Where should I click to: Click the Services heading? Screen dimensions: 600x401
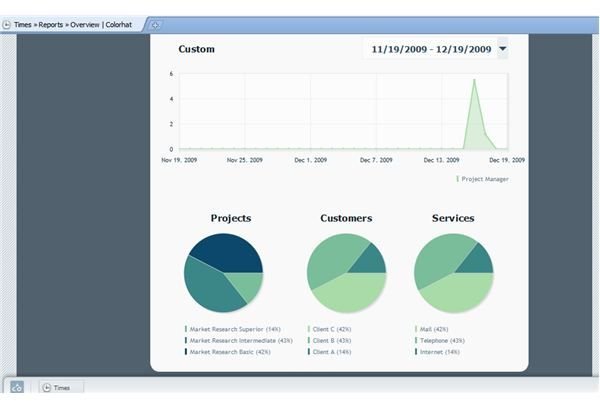coord(453,218)
